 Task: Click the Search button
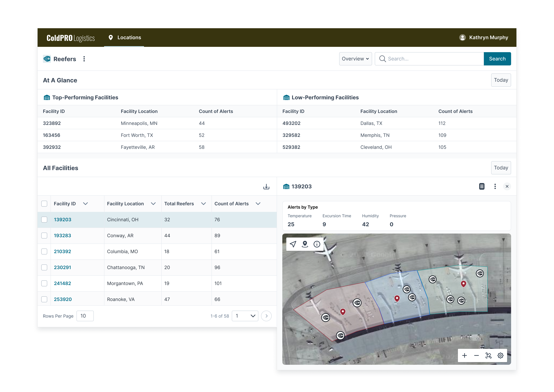tap(497, 59)
